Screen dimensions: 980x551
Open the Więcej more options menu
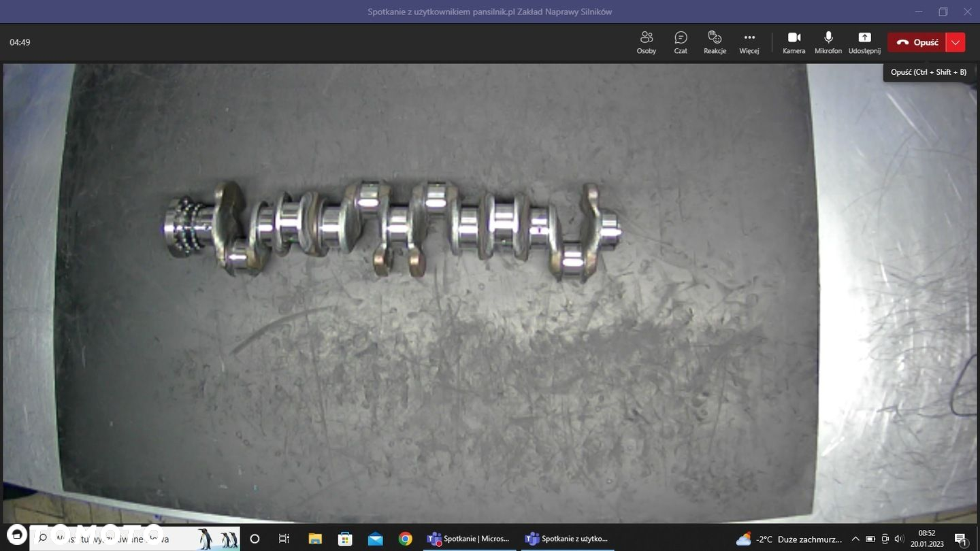tap(749, 42)
